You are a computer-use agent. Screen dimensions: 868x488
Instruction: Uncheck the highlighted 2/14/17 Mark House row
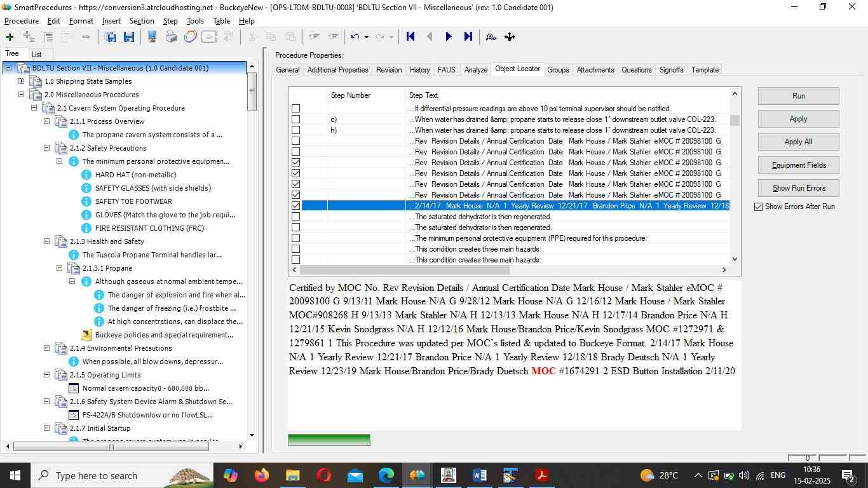(x=295, y=206)
